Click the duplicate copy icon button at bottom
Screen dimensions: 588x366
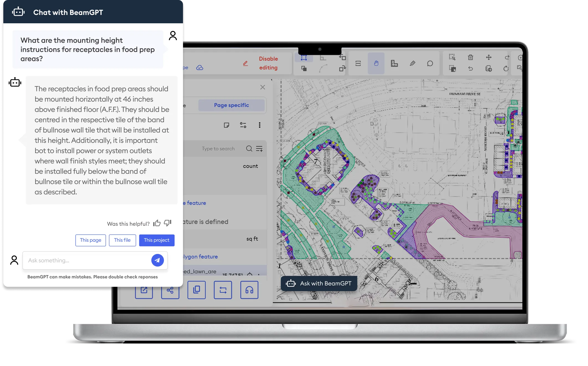coord(196,290)
